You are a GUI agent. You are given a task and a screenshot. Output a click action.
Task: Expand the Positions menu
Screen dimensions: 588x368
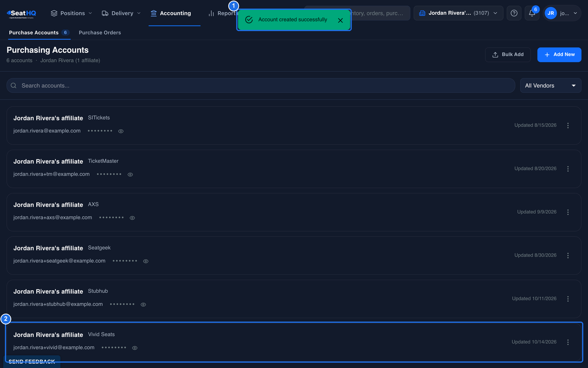(72, 13)
